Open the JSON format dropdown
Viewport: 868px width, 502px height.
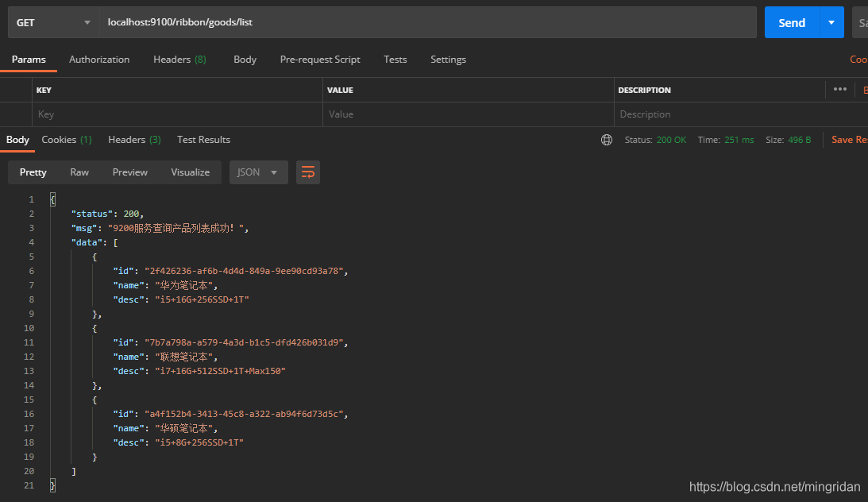(x=259, y=172)
